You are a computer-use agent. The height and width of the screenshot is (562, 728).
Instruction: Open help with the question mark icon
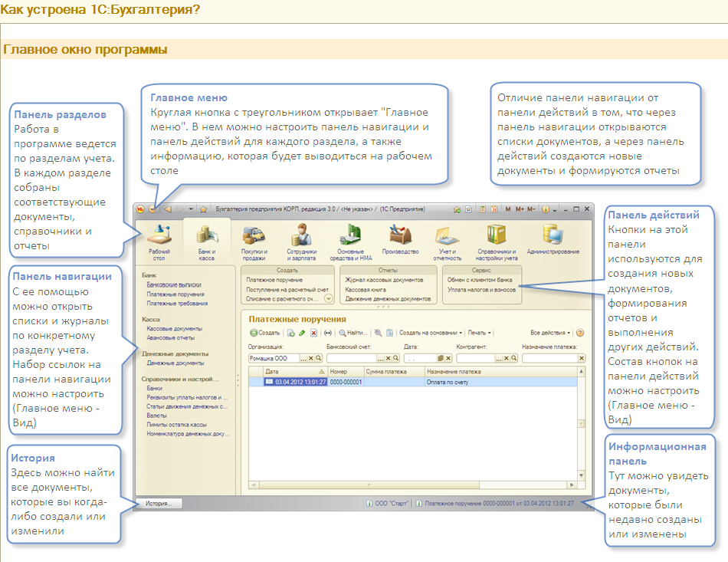(580, 333)
